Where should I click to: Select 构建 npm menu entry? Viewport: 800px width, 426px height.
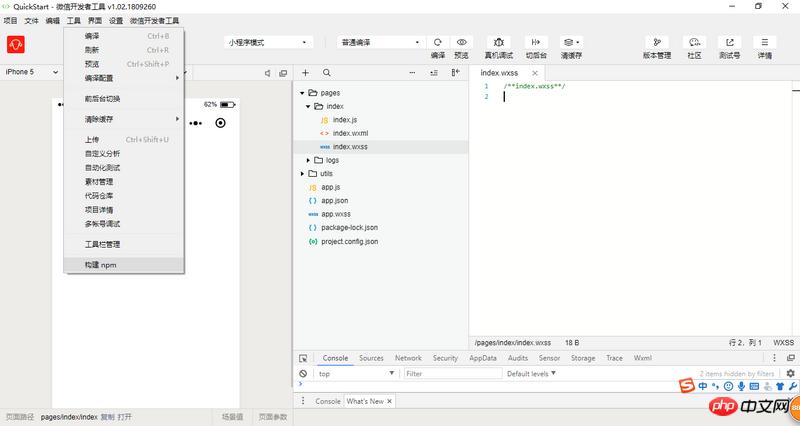pos(101,265)
